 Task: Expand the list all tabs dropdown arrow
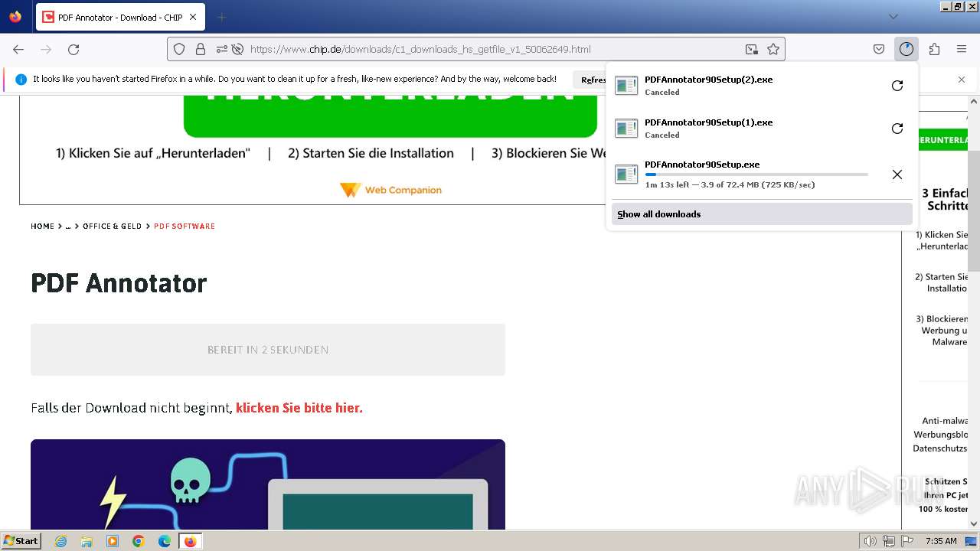(893, 17)
